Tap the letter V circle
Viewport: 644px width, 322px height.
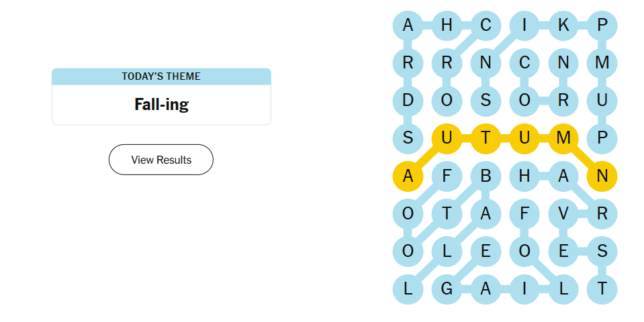(563, 215)
